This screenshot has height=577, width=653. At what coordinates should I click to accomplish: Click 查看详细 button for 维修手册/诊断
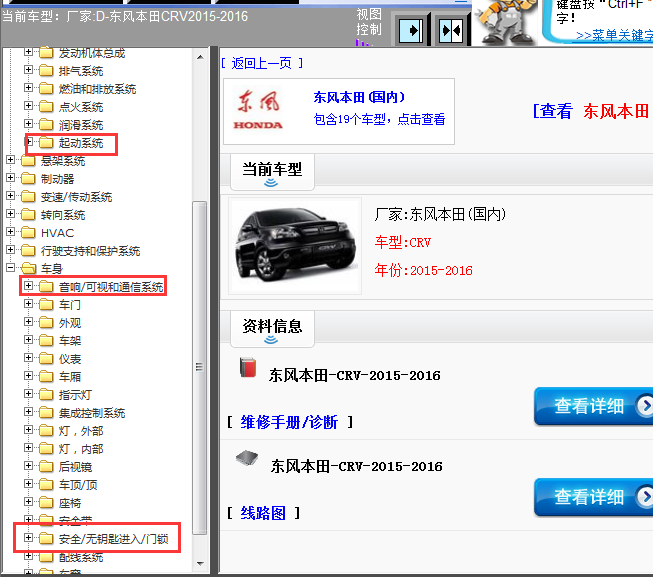coord(593,406)
